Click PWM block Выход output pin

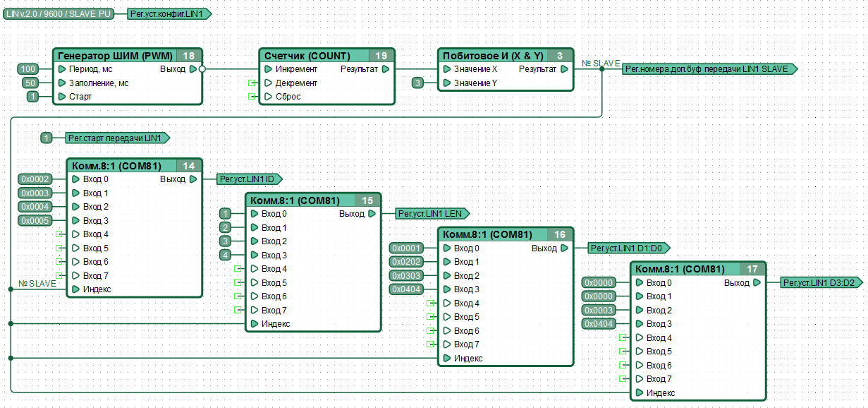(193, 69)
